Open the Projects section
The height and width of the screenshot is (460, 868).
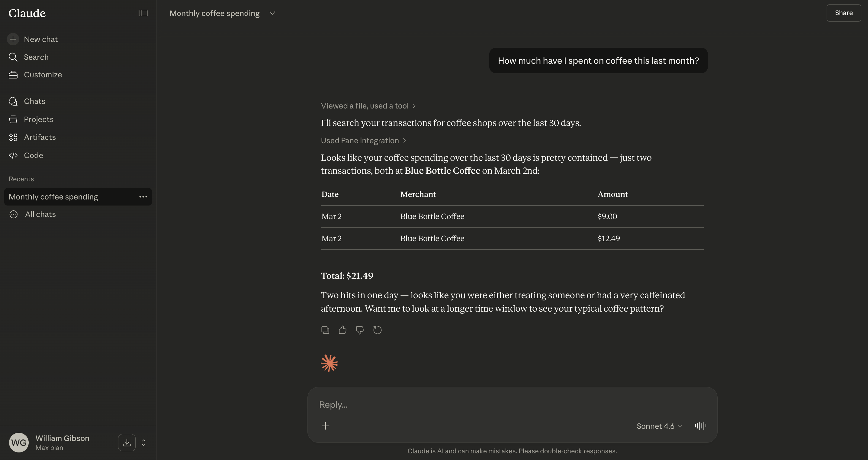click(x=39, y=119)
